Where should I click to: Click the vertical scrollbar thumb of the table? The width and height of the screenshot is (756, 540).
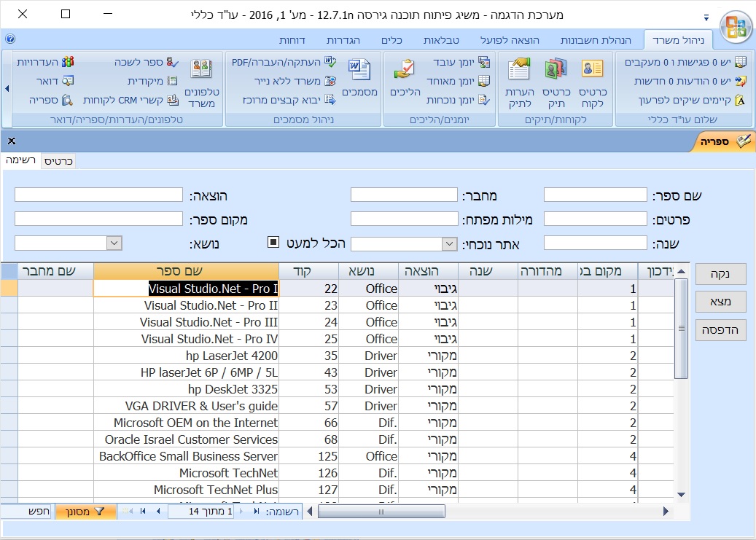[x=681, y=329]
